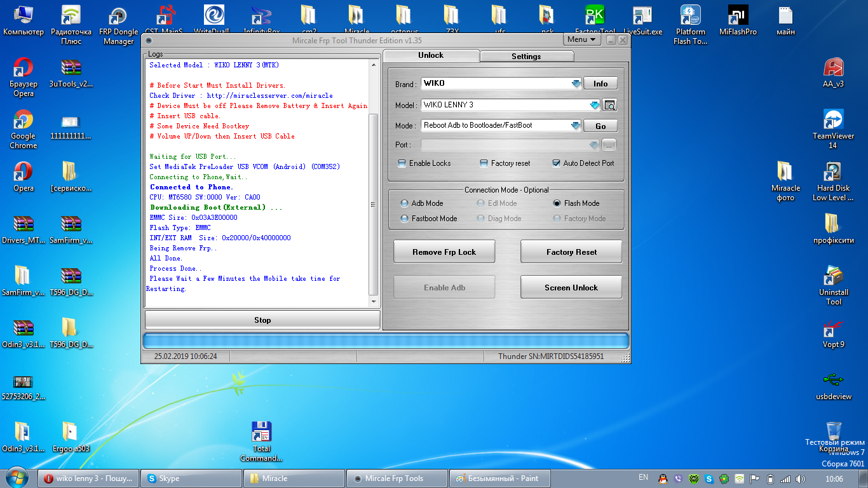Open Total Commander desktop shortcut
Viewport: 868px width, 488px height.
[x=261, y=442]
